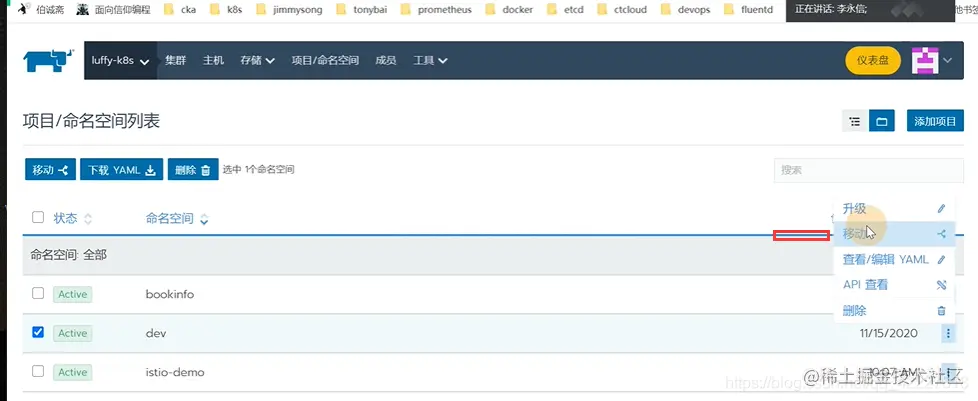The image size is (978, 401).
Task: Click the Active badge on bookinfo row
Action: pyautogui.click(x=72, y=294)
